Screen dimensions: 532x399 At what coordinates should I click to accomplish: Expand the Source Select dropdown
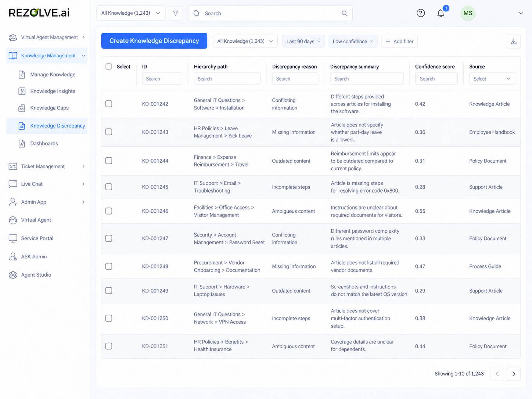[x=492, y=79]
